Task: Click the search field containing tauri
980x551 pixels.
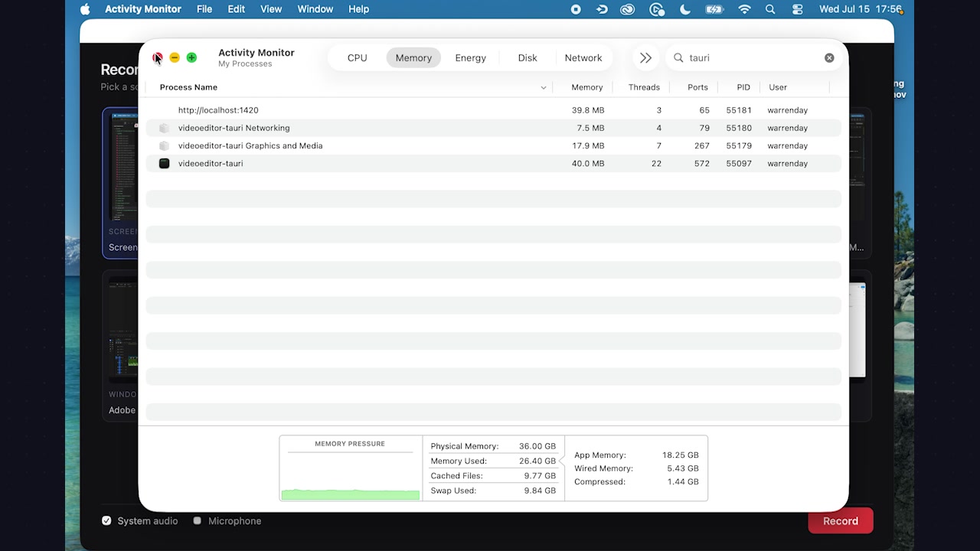Action: (754, 57)
